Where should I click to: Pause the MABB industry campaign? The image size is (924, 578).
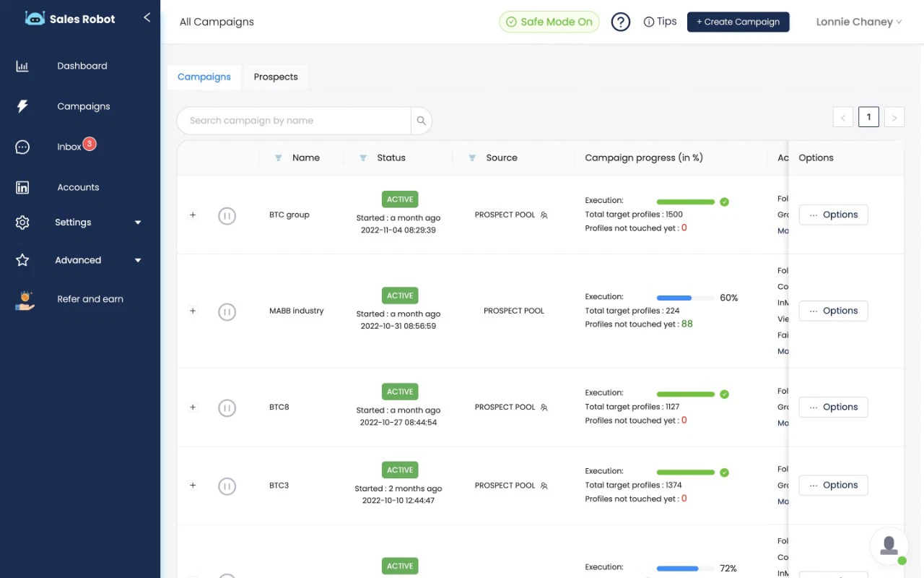[227, 311]
